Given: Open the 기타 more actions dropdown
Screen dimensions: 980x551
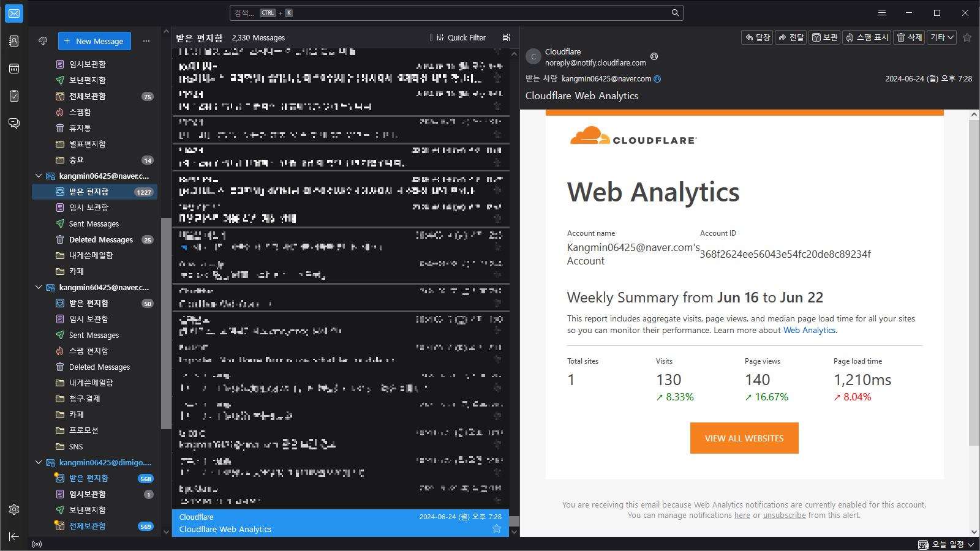Looking at the screenshot, I should click(942, 37).
